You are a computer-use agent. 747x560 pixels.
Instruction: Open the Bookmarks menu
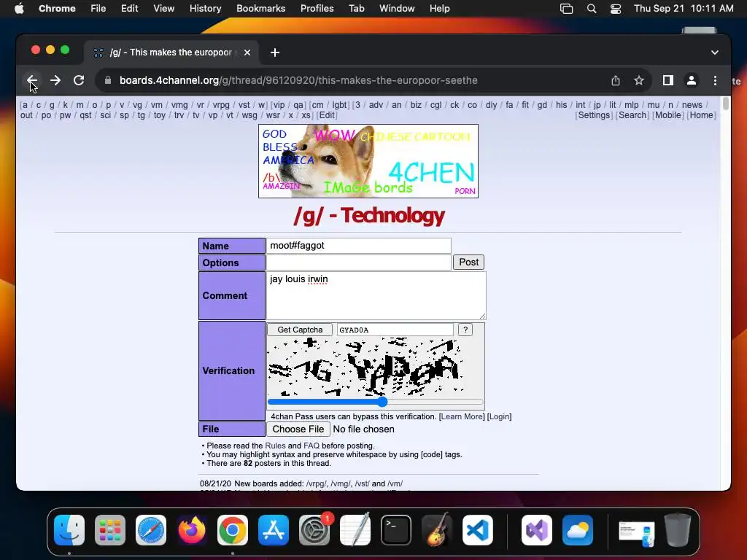click(260, 9)
